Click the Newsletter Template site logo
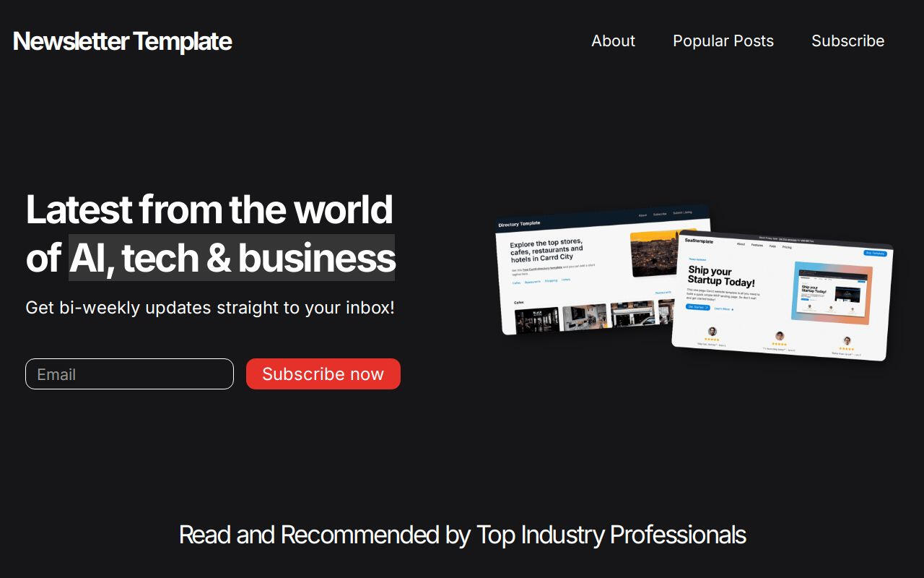The height and width of the screenshot is (578, 924). click(122, 41)
